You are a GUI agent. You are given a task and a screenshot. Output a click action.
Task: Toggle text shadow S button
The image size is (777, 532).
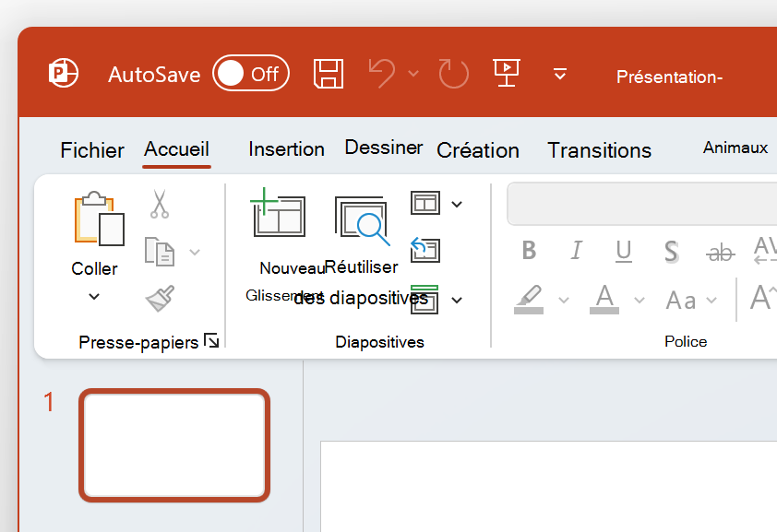tap(671, 252)
